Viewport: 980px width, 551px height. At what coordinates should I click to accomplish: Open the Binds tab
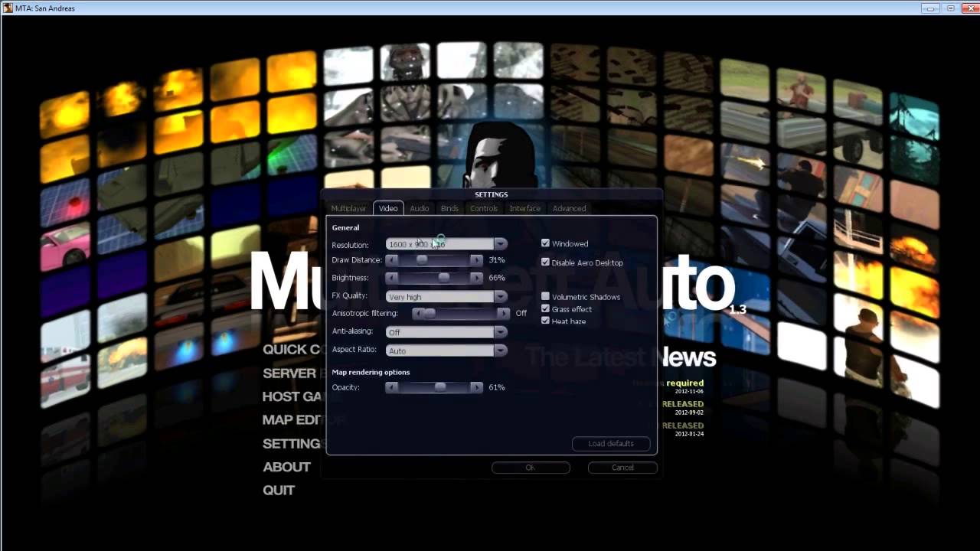coord(449,208)
